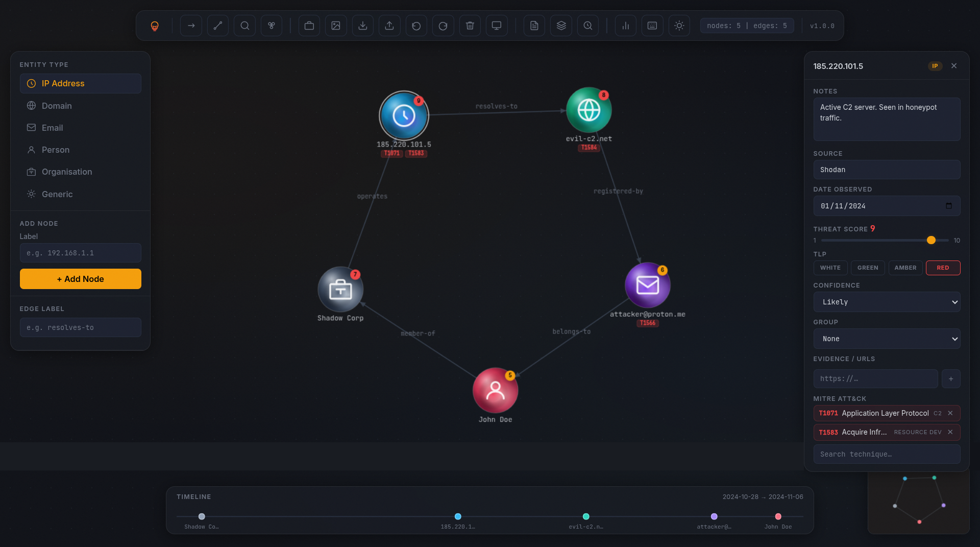
Task: Select the 185.220.101.5 IP node
Action: pyautogui.click(x=404, y=116)
